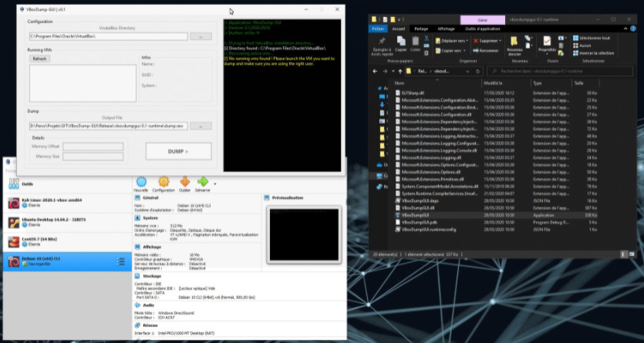Click the Memory Offset field
Image resolution: width=644 pixels, height=343 pixels.
tap(93, 146)
